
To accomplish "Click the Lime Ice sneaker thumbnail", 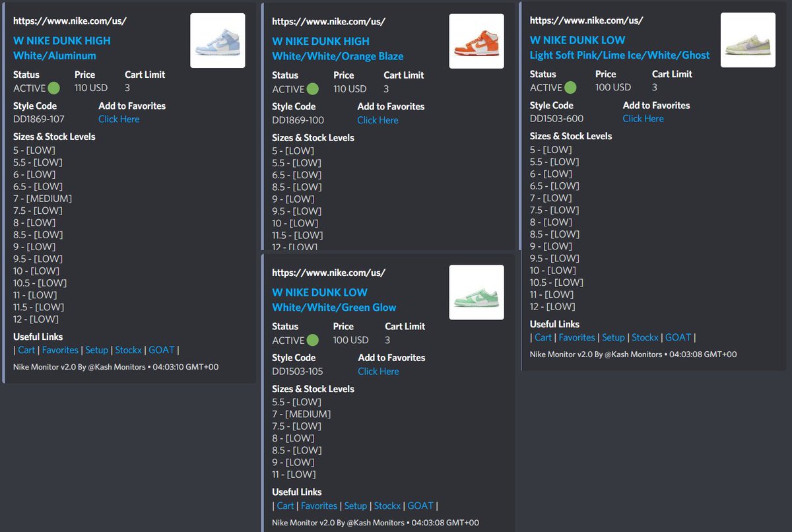I will coord(748,40).
